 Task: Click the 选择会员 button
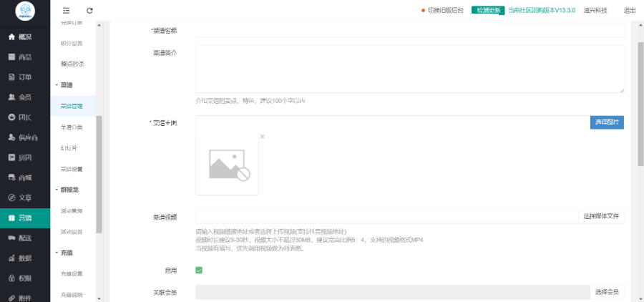(608, 292)
